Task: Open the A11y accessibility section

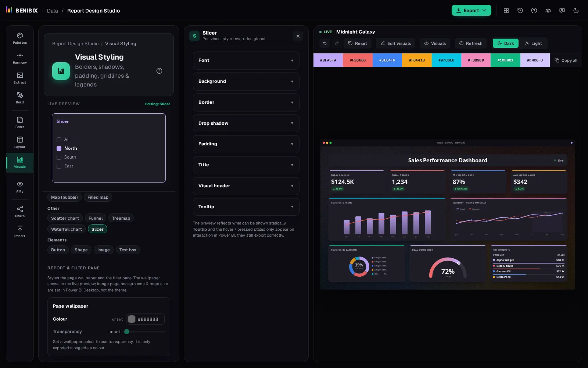Action: point(20,187)
